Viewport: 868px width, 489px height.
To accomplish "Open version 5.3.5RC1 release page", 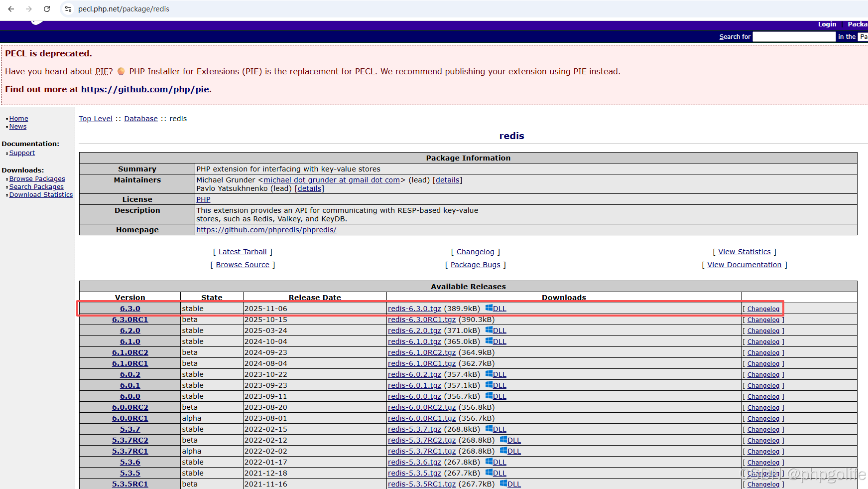I will (x=130, y=484).
